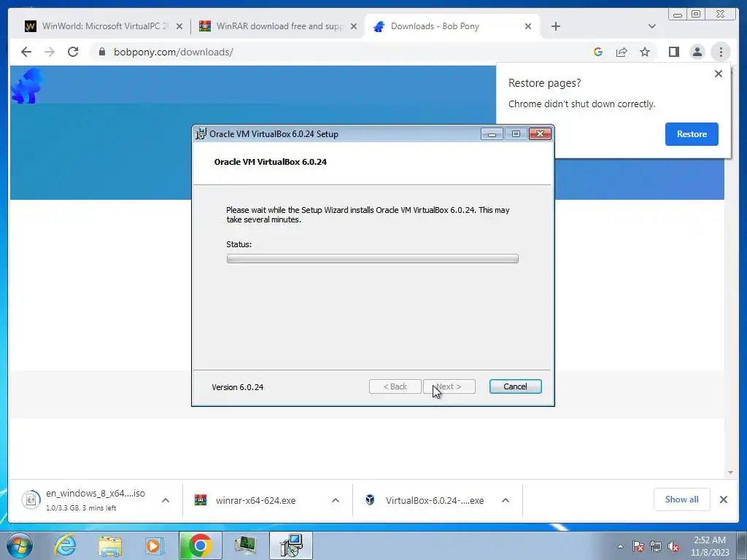
Task: Expand options for winrar-x64-624.exe download
Action: 336,500
